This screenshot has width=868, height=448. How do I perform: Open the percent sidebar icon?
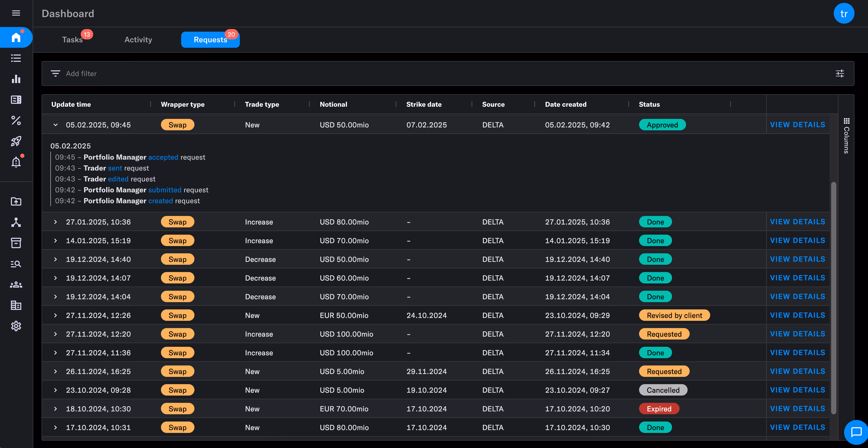coord(16,121)
